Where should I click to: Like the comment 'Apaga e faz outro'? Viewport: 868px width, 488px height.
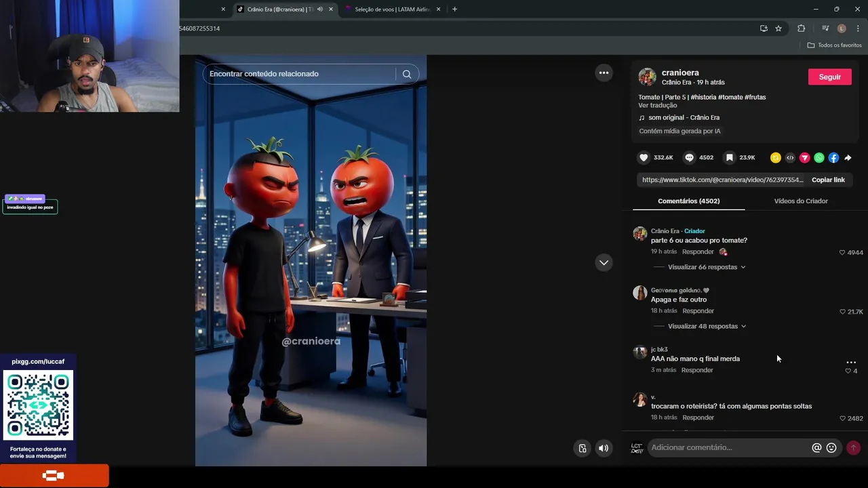843,312
